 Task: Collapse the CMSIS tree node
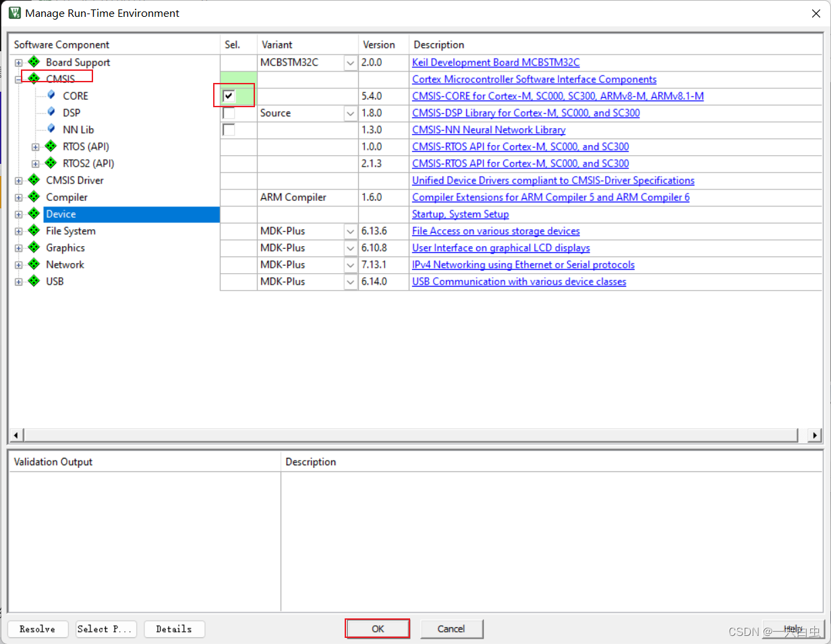pos(19,80)
